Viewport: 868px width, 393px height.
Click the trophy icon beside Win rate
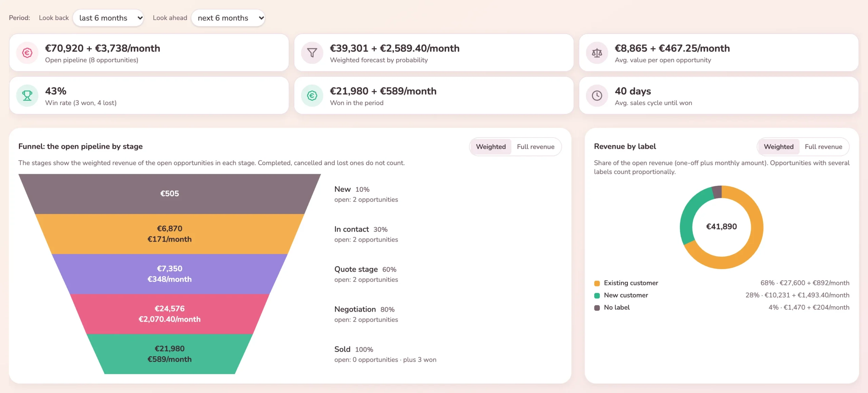coord(27,96)
